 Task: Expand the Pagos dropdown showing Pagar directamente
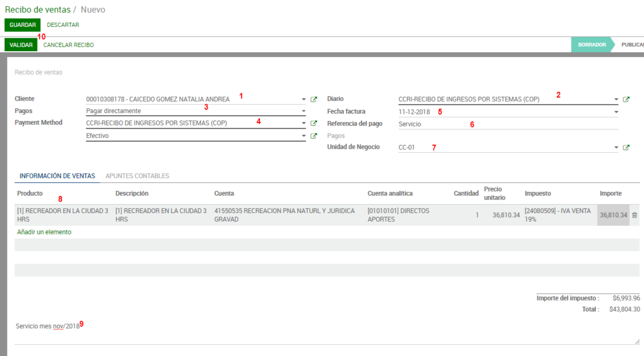303,112
